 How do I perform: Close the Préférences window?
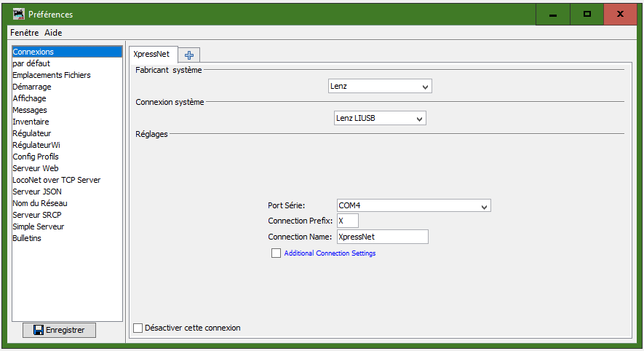pos(620,15)
